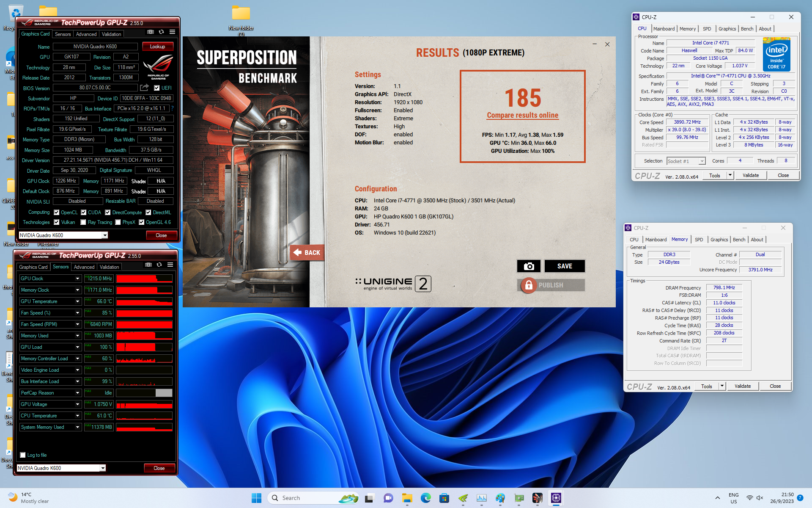Image resolution: width=812 pixels, height=508 pixels.
Task: Click the screenshot camera icon in top GPU-Z window
Action: tap(150, 32)
